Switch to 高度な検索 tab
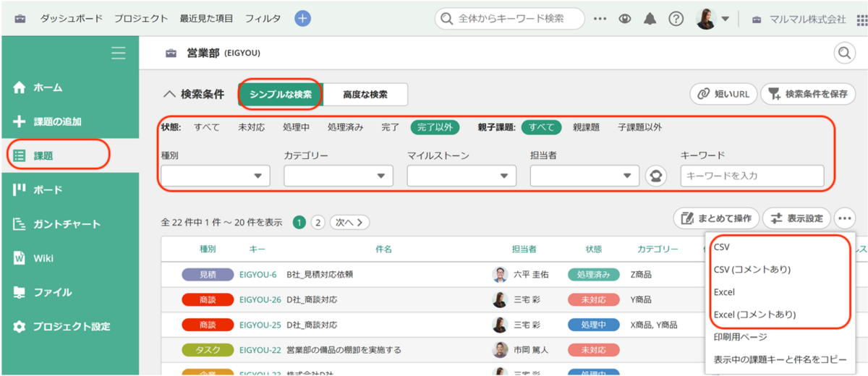This screenshot has height=376, width=868. [x=365, y=94]
